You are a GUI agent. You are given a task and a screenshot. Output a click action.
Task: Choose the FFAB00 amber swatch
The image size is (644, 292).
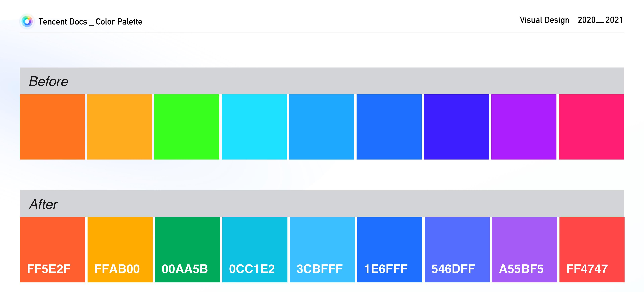(x=120, y=250)
